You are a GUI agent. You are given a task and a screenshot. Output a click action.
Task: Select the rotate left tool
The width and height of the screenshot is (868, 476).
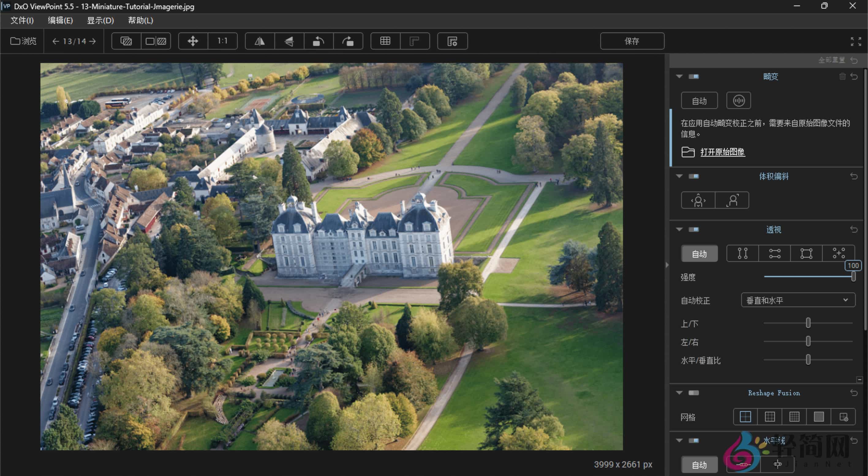(319, 41)
